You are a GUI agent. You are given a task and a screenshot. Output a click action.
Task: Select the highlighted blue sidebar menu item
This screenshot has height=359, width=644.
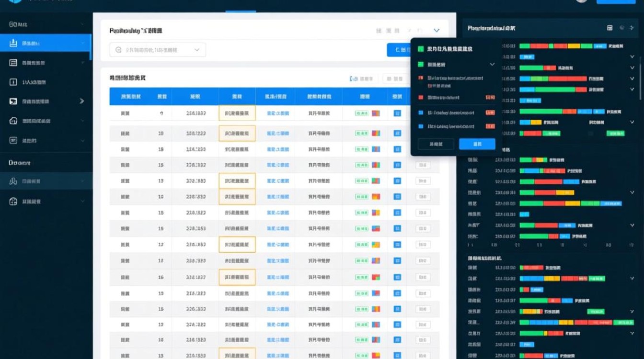pyautogui.click(x=46, y=44)
